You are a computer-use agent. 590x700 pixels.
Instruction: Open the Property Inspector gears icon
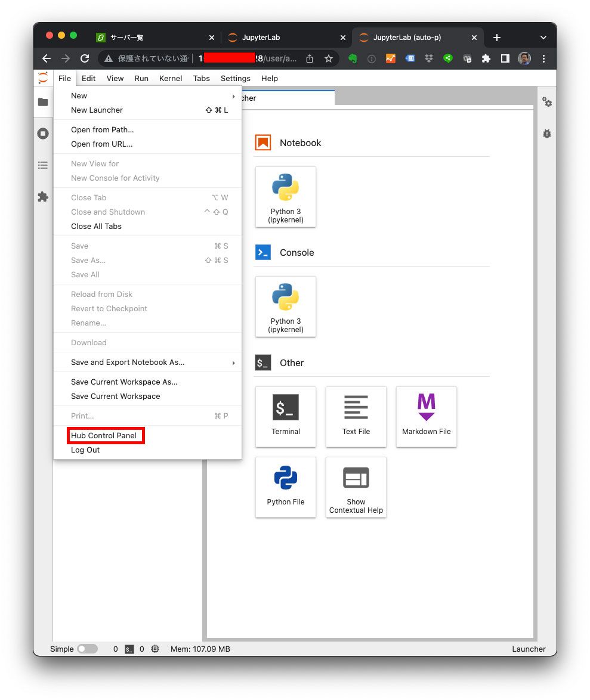[546, 102]
